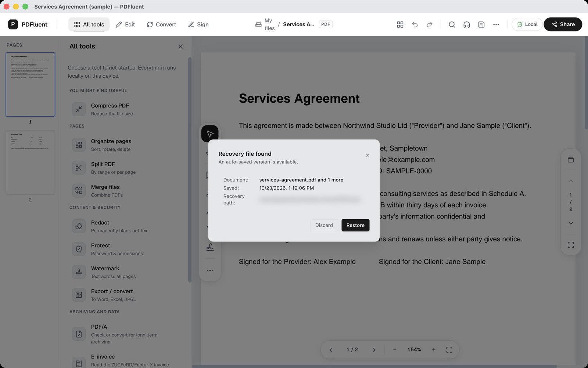The height and width of the screenshot is (368, 588).
Task: Undo the last action
Action: (x=415, y=24)
